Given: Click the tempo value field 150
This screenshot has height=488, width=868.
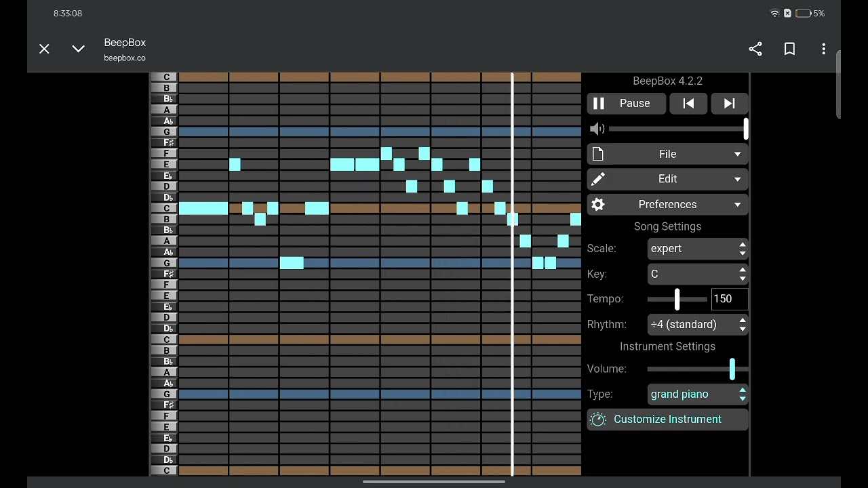Looking at the screenshot, I should [x=729, y=299].
